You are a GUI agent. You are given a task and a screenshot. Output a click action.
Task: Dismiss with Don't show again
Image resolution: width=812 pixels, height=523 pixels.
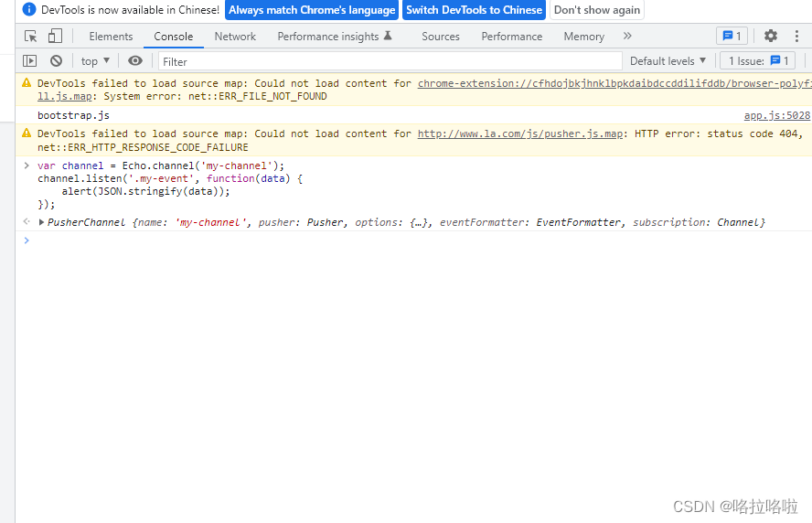click(596, 10)
